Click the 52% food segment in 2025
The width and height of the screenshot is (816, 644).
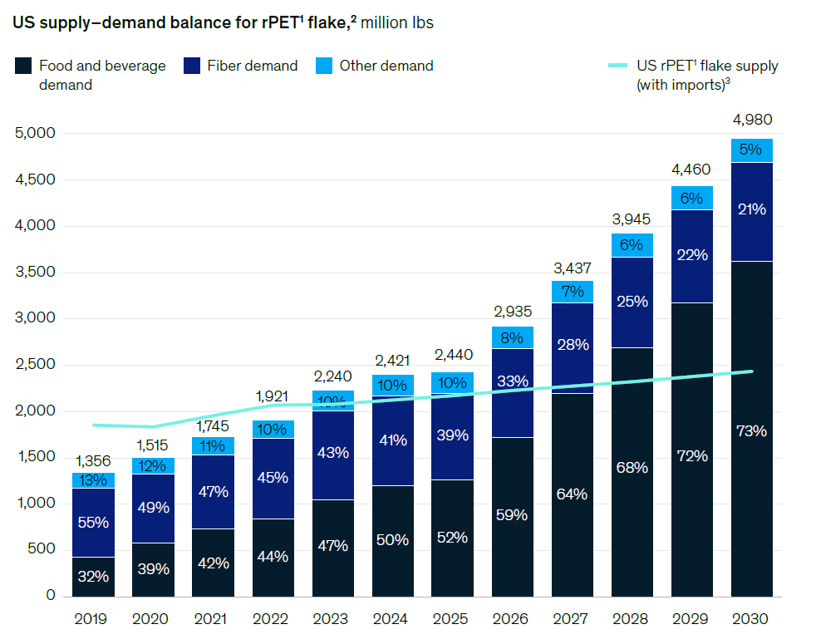tap(452, 538)
